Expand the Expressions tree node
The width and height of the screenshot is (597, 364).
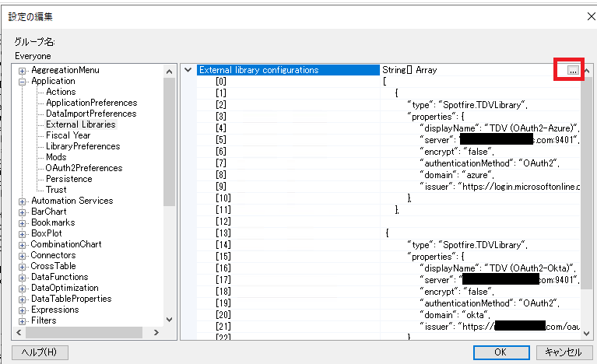pos(22,310)
